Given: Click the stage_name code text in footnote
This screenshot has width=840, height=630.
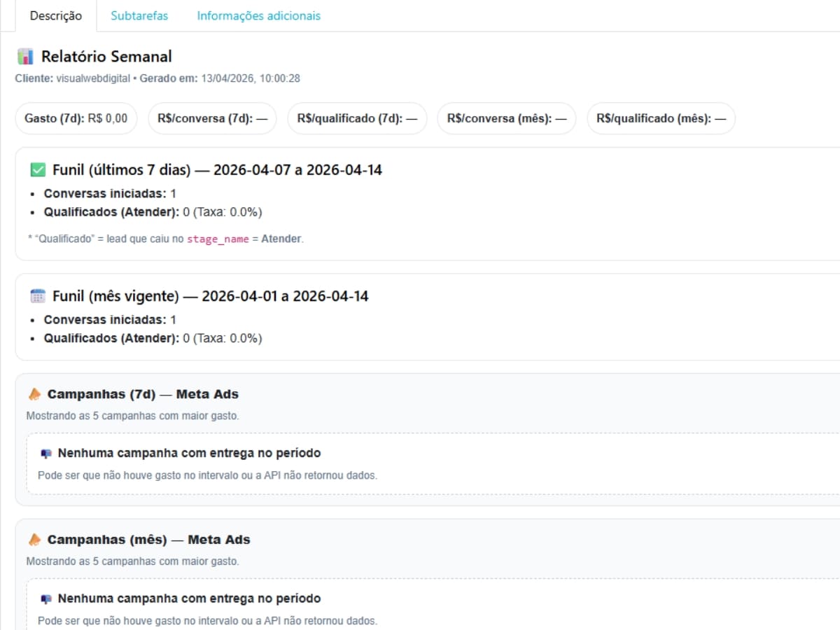Looking at the screenshot, I should coord(218,239).
